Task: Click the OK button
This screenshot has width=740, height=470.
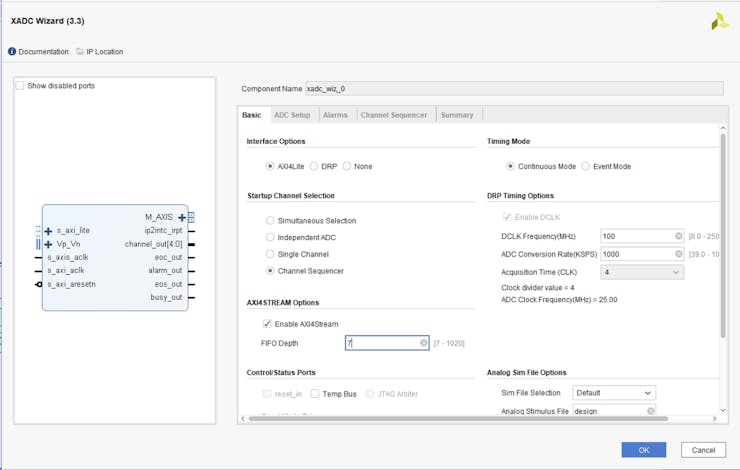Action: point(644,450)
